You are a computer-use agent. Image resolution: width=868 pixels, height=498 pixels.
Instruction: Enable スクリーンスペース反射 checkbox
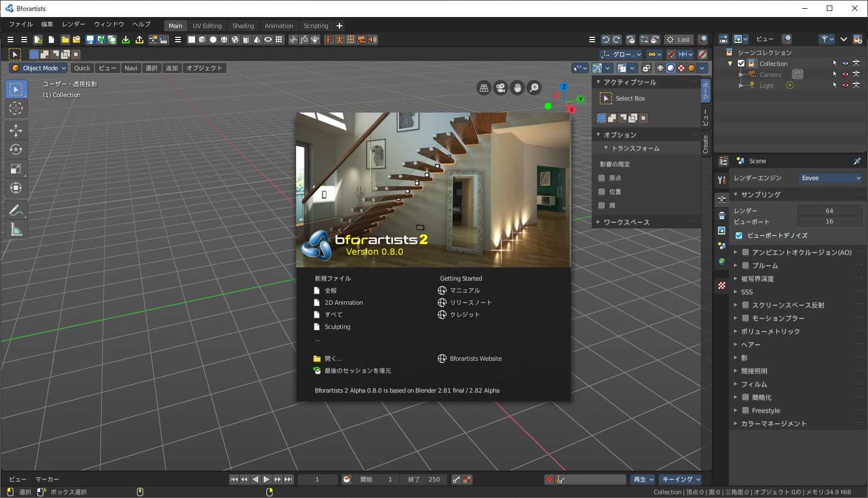[x=745, y=305]
